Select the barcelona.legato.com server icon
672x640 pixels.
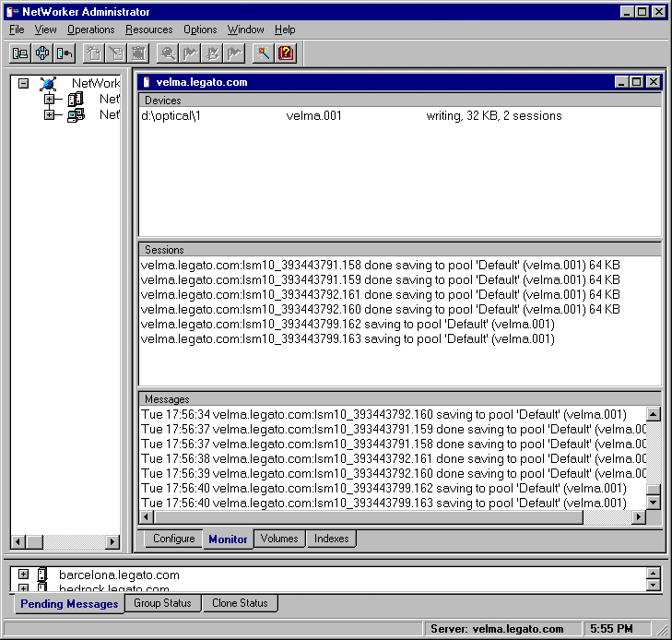point(41,575)
